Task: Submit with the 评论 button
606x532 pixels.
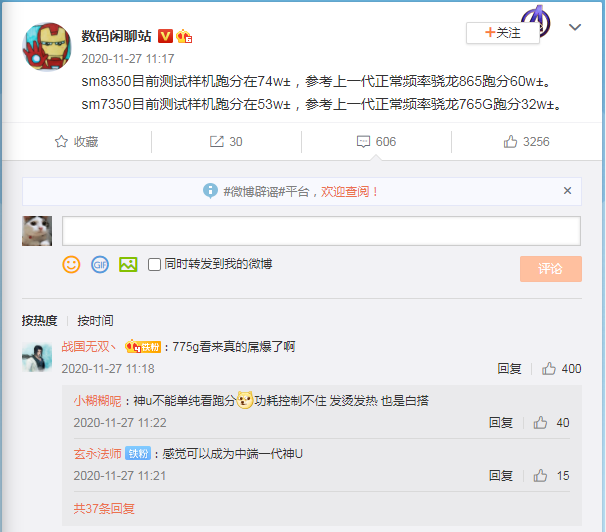Action: [x=550, y=269]
